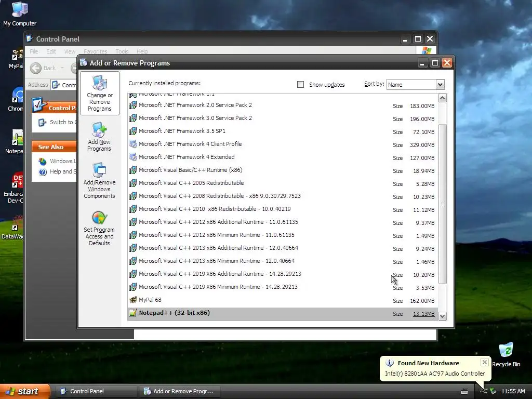Click the MyPal 68 program icon
The image size is (532, 399).
tap(133, 300)
